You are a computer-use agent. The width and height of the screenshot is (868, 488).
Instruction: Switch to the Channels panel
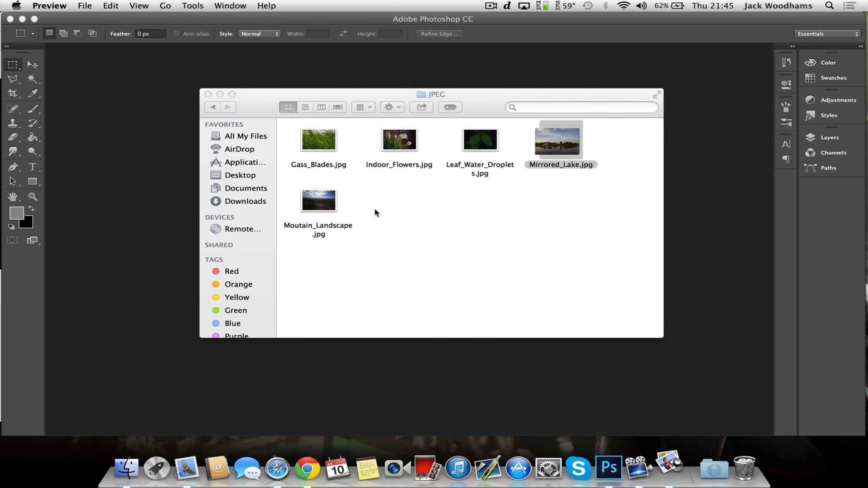833,152
